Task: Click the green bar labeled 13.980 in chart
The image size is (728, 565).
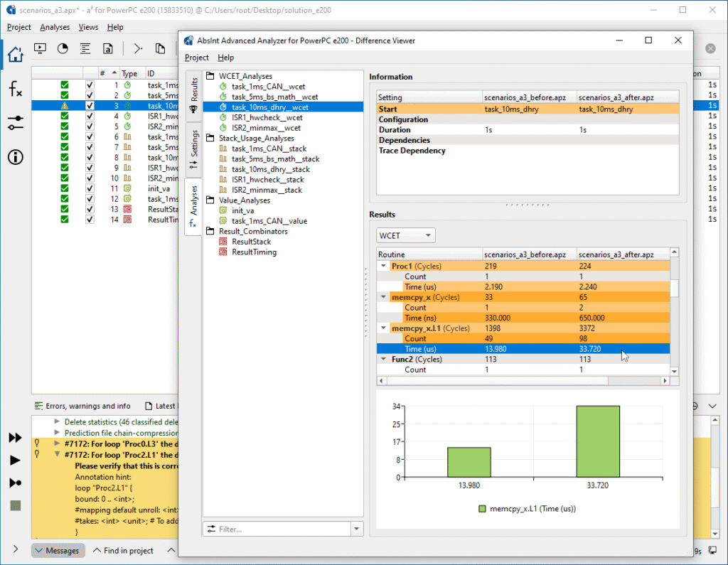Action: [x=469, y=463]
